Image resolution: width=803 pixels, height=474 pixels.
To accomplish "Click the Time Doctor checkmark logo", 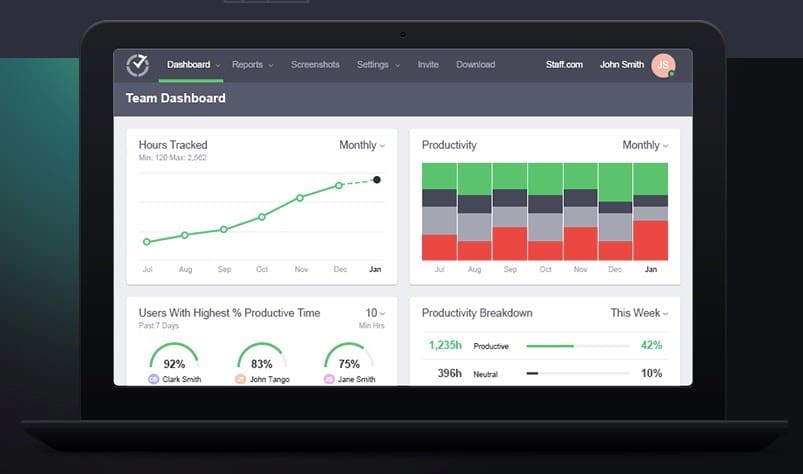I will click(138, 65).
